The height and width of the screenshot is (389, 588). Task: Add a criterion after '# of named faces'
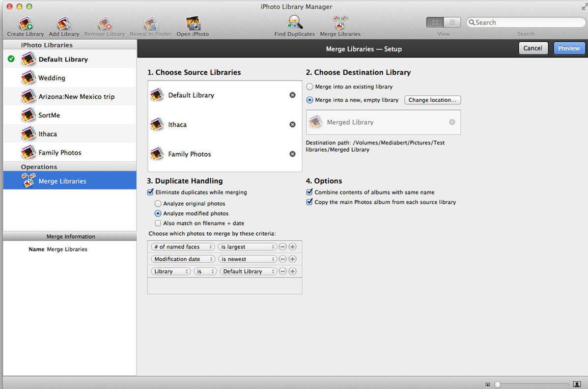tap(292, 247)
